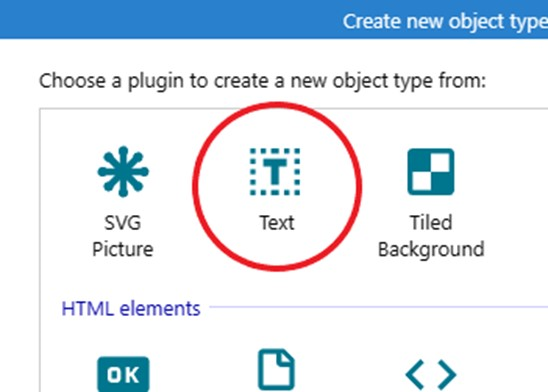This screenshot has width=548, height=392.
Task: Choose the Text plugin dotted T icon
Action: (x=275, y=172)
